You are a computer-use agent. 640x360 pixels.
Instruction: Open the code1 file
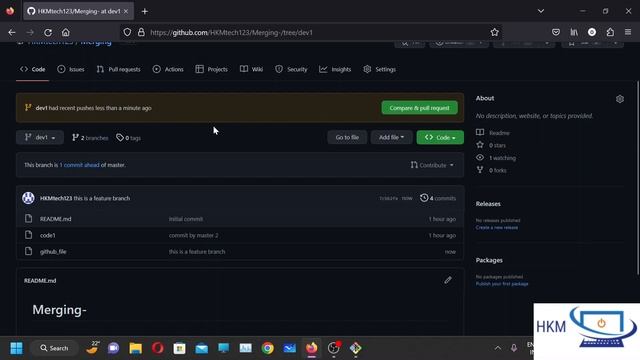tap(48, 236)
